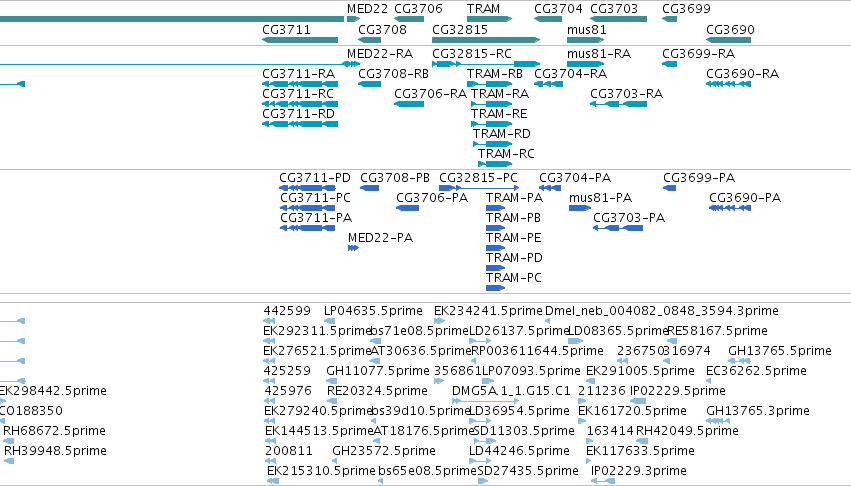Click EST GH13765.5prime
Image resolution: width=851 pixels, height=486 pixels.
779,351
